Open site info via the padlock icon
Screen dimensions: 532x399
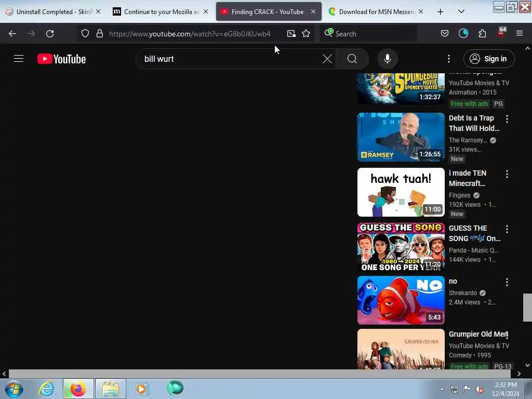click(x=99, y=34)
